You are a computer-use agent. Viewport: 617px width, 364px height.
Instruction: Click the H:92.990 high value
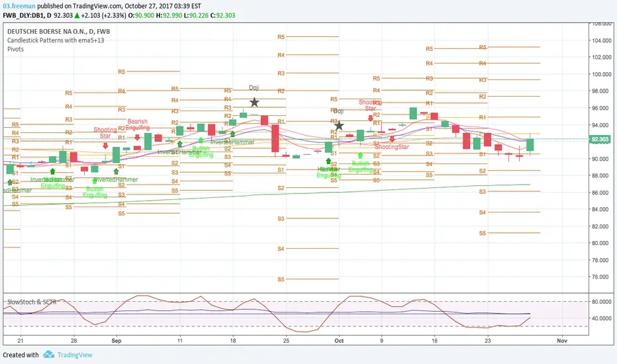click(x=169, y=15)
